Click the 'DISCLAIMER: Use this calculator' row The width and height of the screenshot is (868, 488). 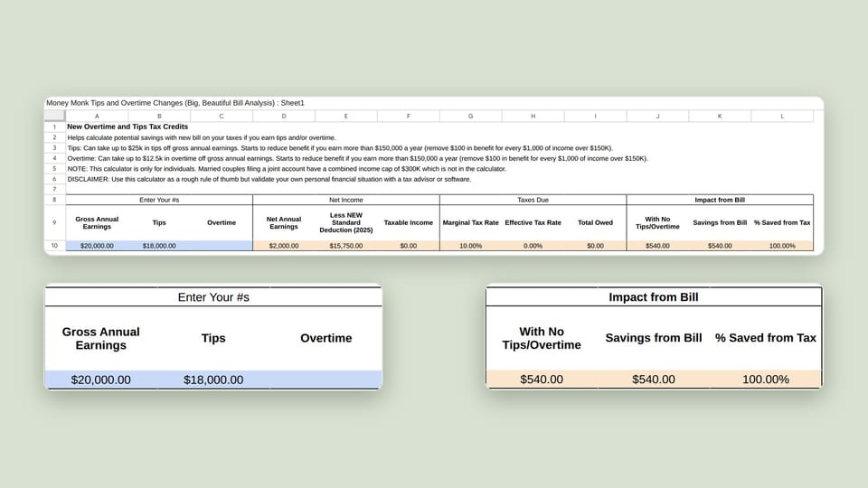269,179
